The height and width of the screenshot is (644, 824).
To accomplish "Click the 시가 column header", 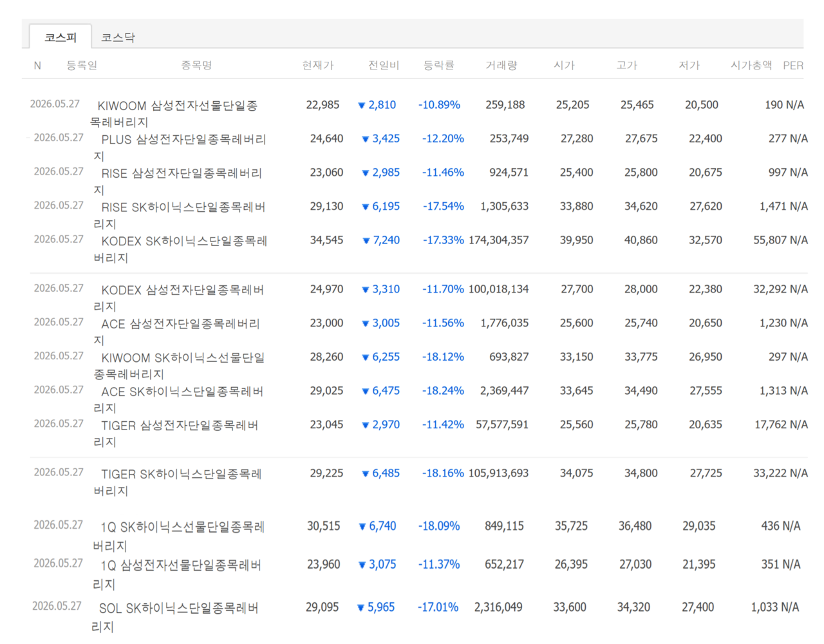I will [564, 65].
